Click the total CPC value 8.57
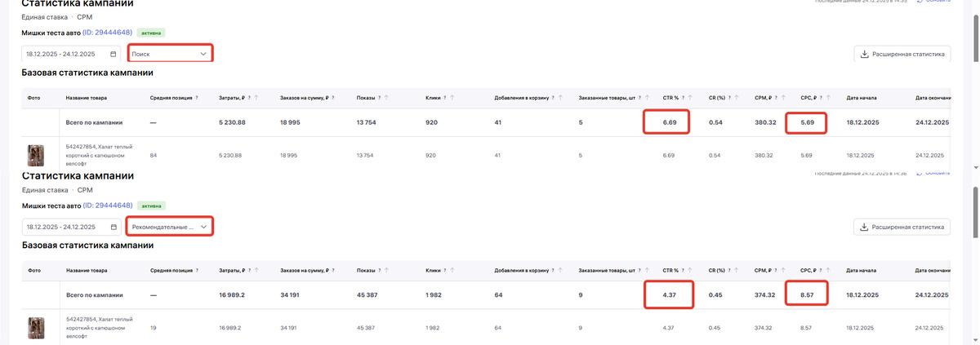This screenshot has width=980, height=345. 808,295
